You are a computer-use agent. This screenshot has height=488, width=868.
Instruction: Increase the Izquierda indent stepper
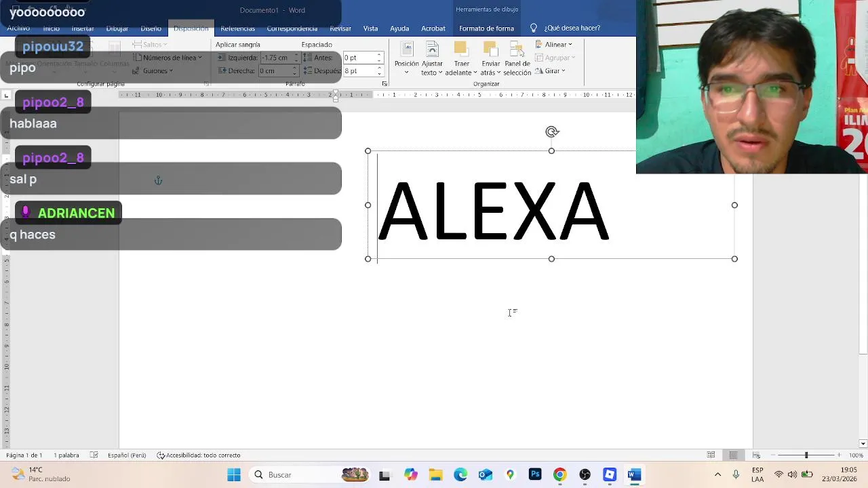[296, 56]
